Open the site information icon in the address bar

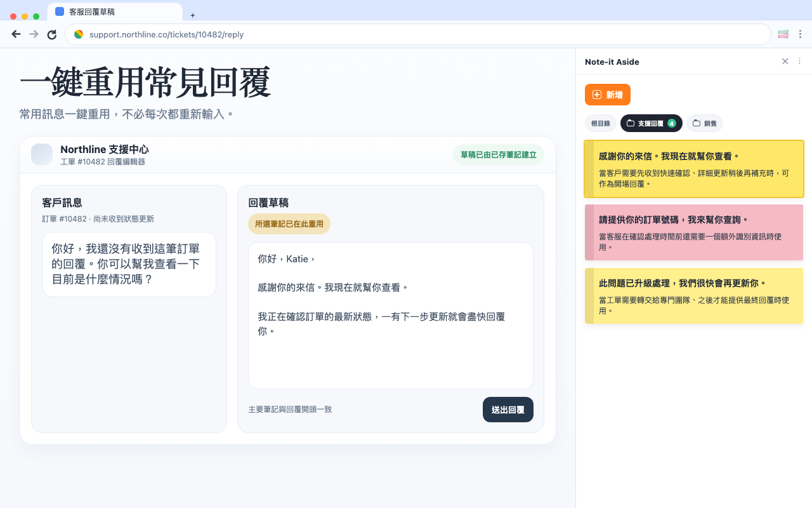(x=79, y=34)
